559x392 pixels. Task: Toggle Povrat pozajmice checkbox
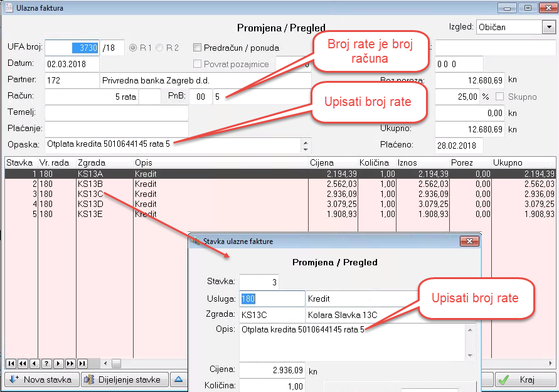tap(197, 64)
